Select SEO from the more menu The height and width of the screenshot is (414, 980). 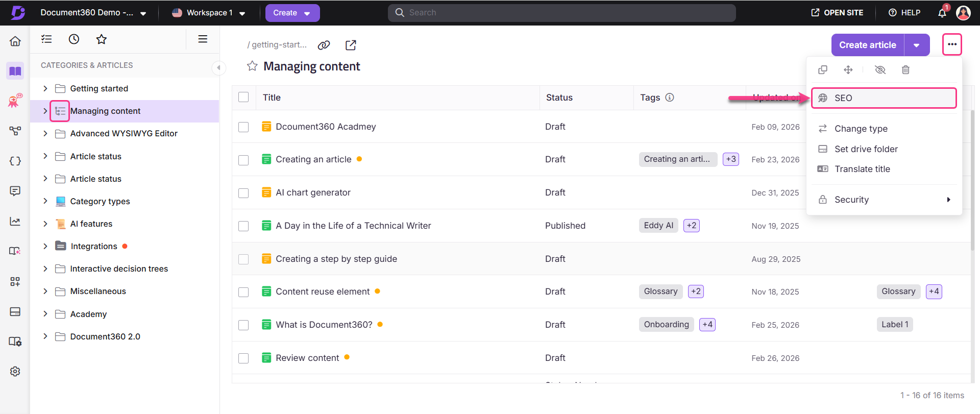(x=884, y=98)
